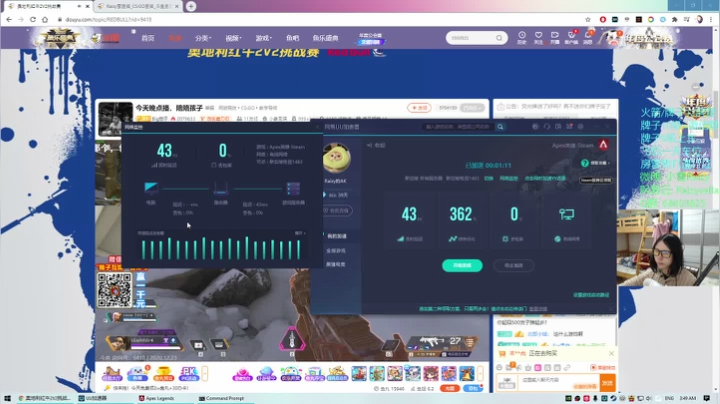The height and width of the screenshot is (404, 720).
Task: Expand the 视频 dropdown in Douyu nav
Action: [x=233, y=38]
